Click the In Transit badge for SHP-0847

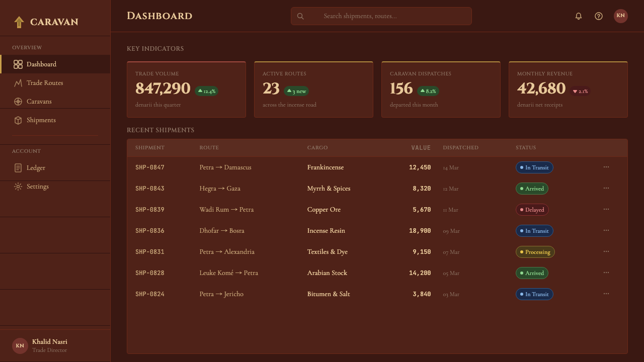coord(534,167)
